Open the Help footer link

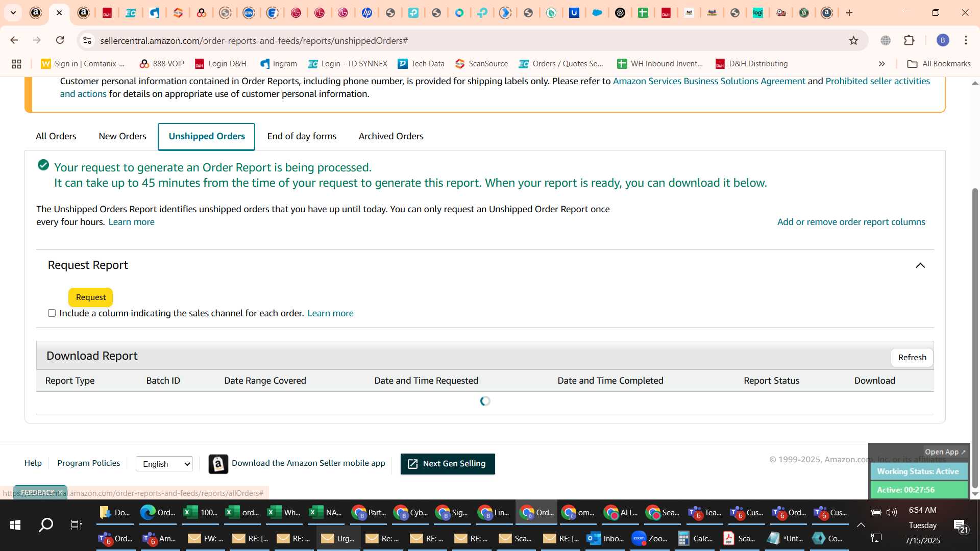tap(33, 463)
